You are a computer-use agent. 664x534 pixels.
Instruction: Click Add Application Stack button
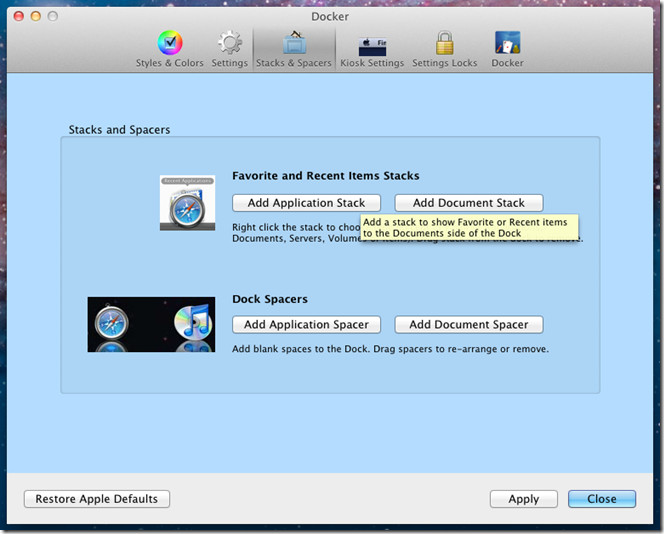(x=306, y=203)
